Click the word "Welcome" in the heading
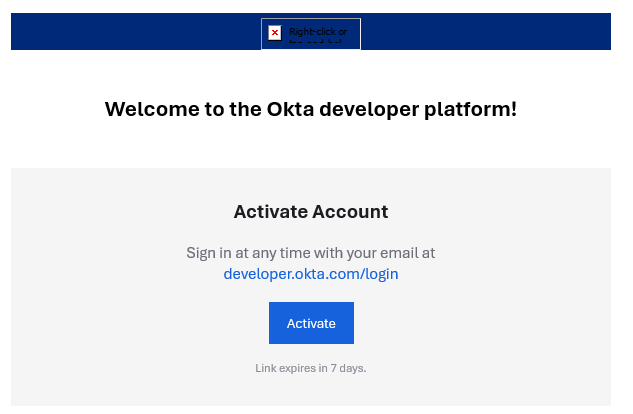This screenshot has width=633, height=414. click(x=151, y=109)
